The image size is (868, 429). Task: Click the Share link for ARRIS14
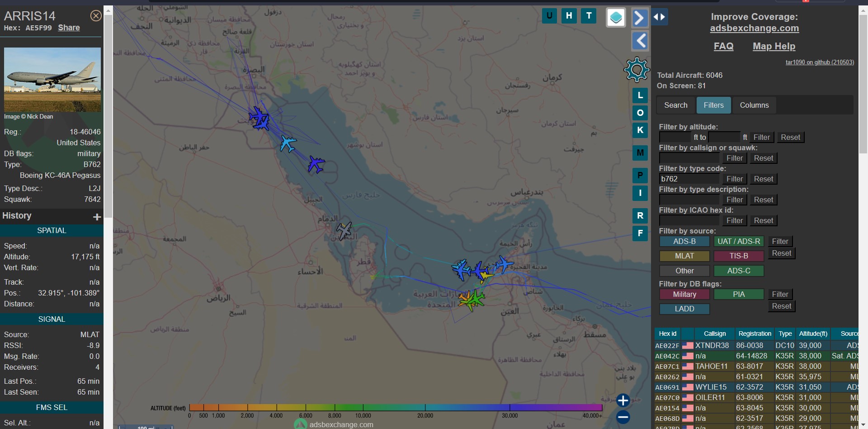pyautogui.click(x=69, y=28)
